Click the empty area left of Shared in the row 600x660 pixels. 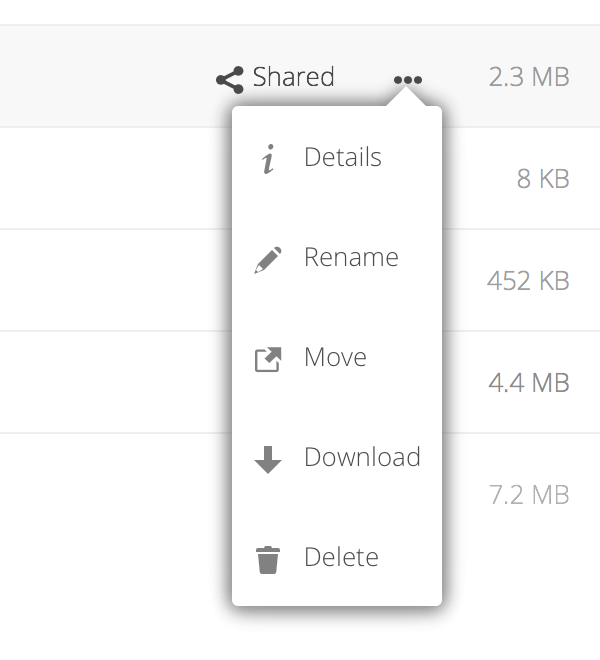(100, 78)
